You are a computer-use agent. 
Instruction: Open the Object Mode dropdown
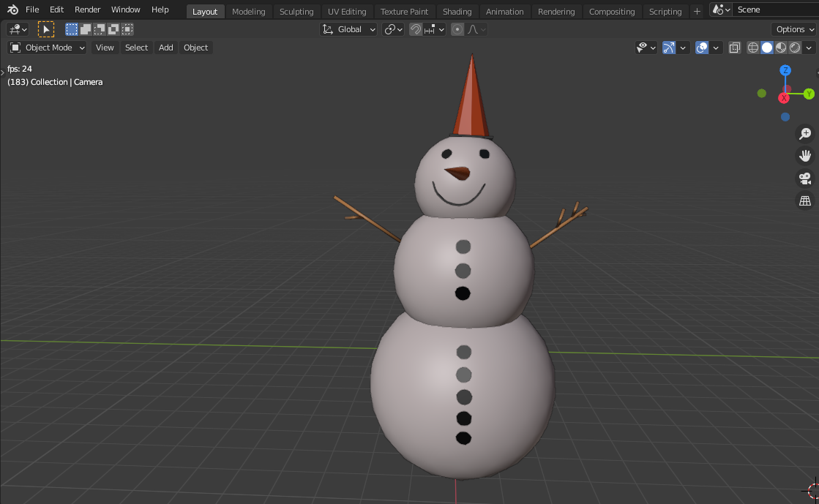click(x=47, y=48)
